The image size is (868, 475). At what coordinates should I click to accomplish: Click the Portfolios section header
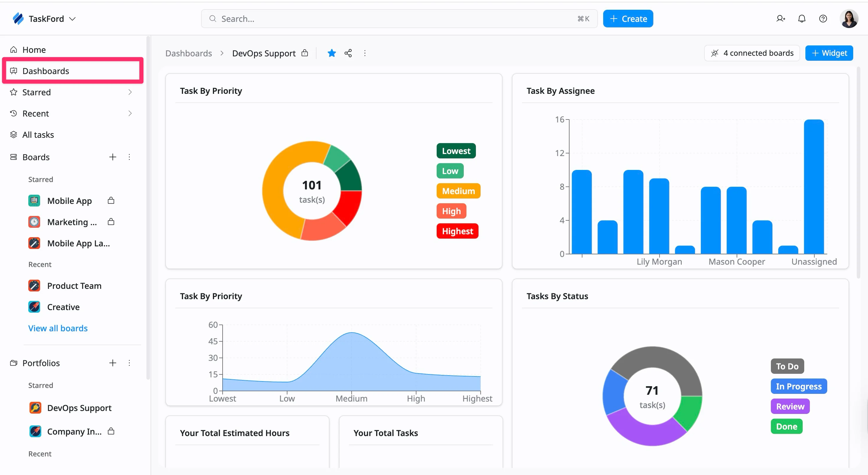pos(41,363)
